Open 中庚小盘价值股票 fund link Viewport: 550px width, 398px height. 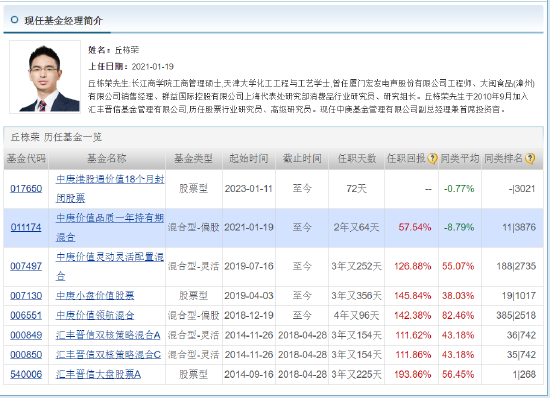(95, 296)
